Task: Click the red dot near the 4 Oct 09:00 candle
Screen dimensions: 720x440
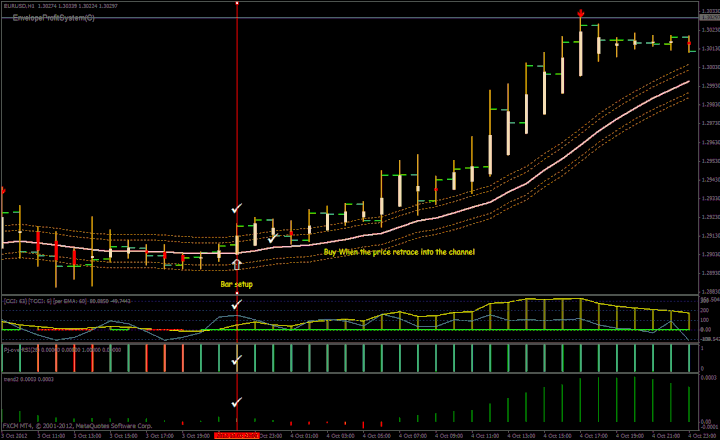Action: tap(436, 189)
